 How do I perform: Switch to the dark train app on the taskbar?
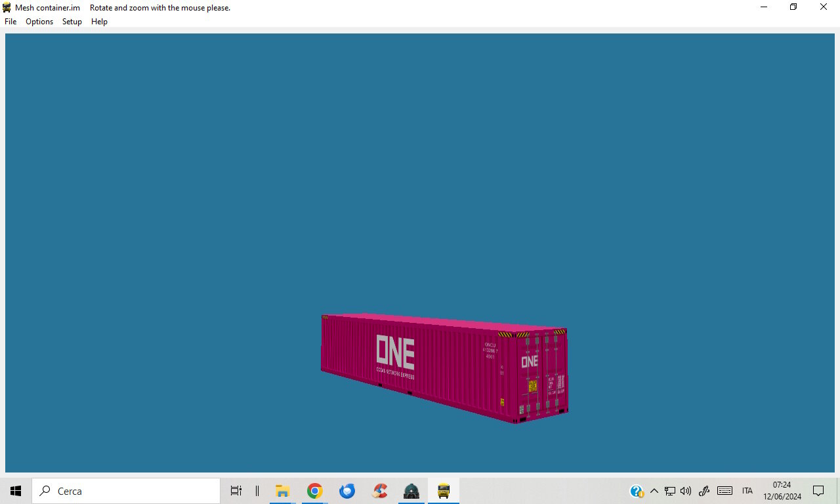pyautogui.click(x=411, y=491)
